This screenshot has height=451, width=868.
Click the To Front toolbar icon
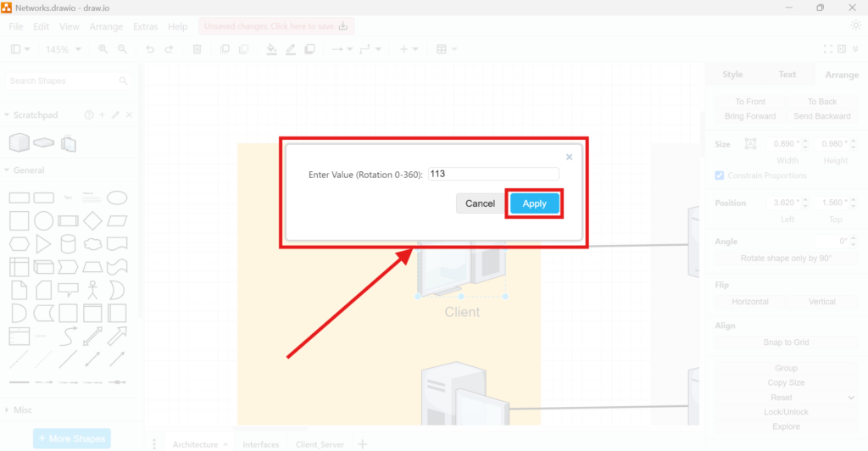(224, 49)
